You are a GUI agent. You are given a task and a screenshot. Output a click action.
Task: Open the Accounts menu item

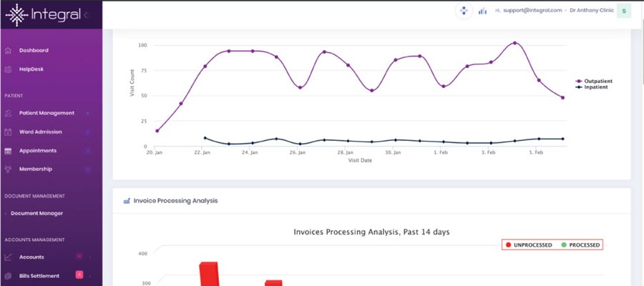[x=31, y=257]
